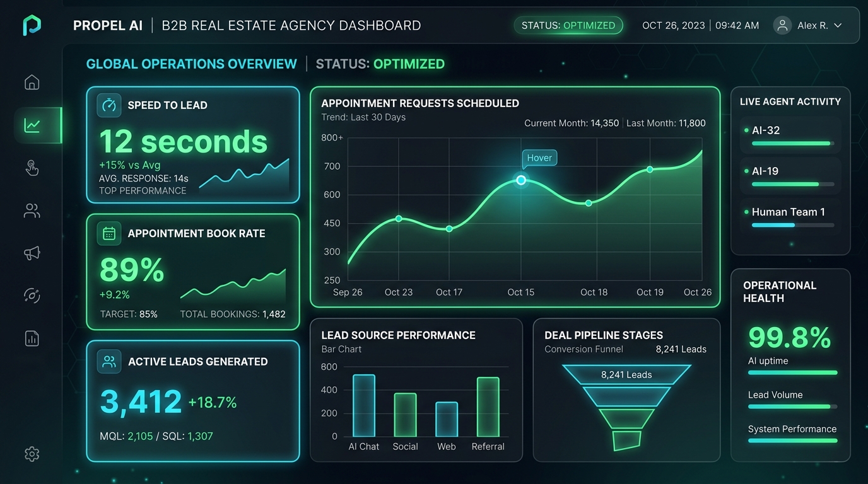
Task: Click the 3,412 active leads value
Action: (x=141, y=402)
